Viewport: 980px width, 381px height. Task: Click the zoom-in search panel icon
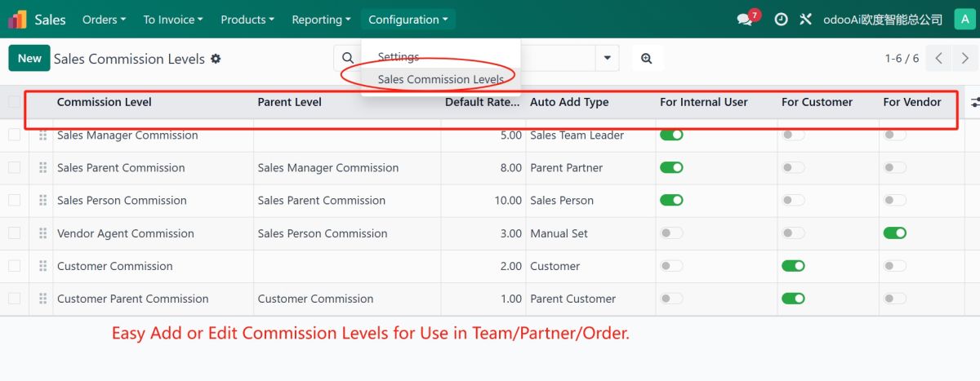point(647,58)
